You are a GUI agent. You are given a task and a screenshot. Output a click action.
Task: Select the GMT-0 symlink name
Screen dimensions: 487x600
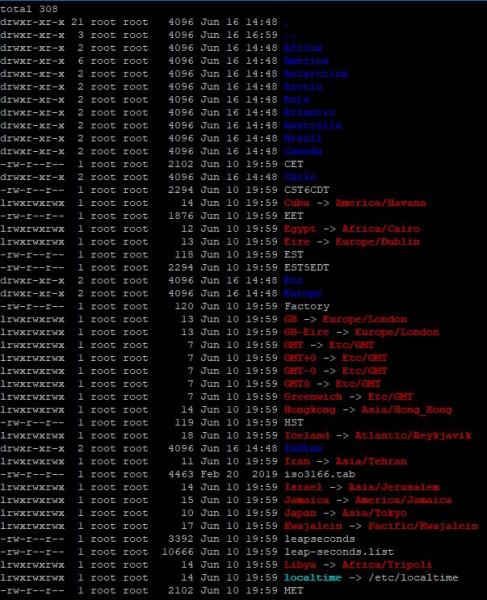[x=300, y=371]
